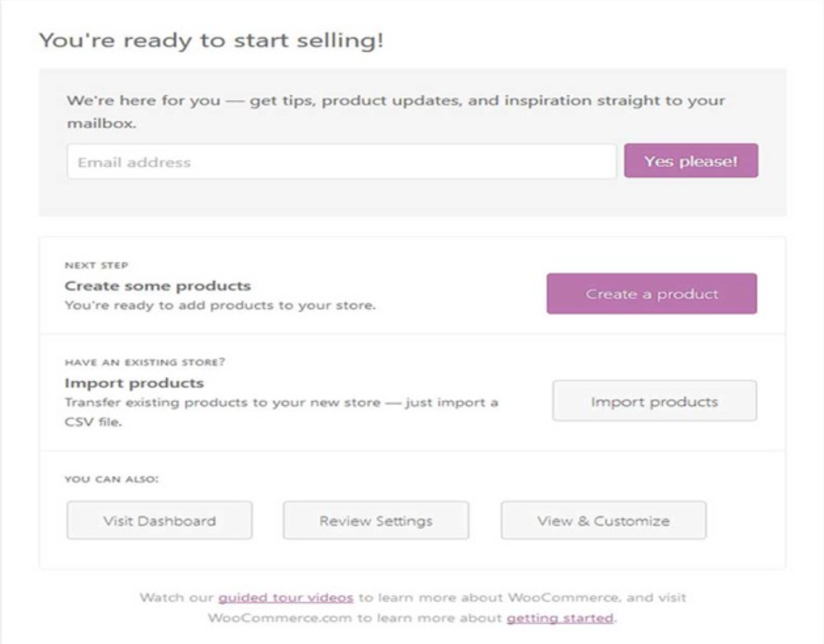Screen dimensions: 824x644
Task: Click the 'You're ready to start selling!' heading
Action: [211, 40]
